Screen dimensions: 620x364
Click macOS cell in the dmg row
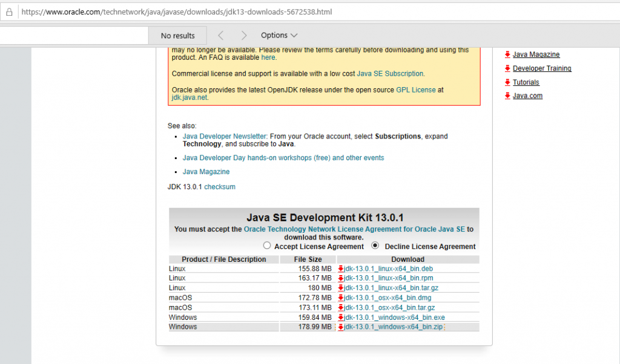(224, 297)
